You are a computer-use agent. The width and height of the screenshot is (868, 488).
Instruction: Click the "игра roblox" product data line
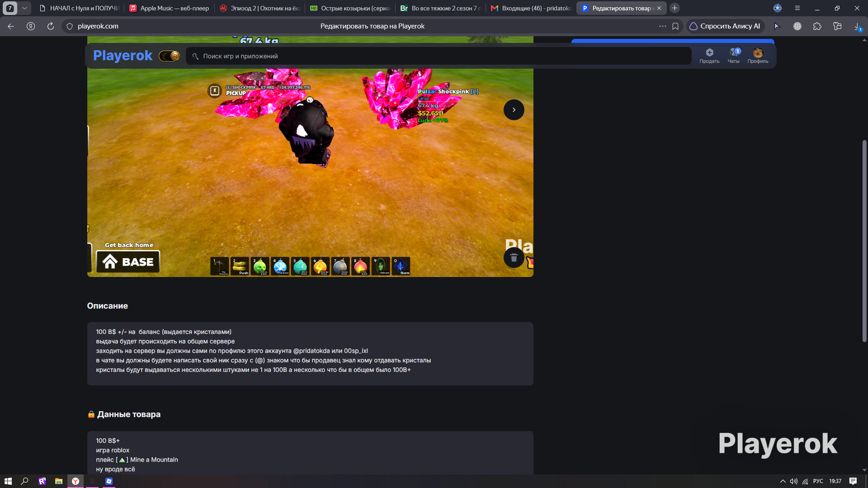click(x=113, y=450)
